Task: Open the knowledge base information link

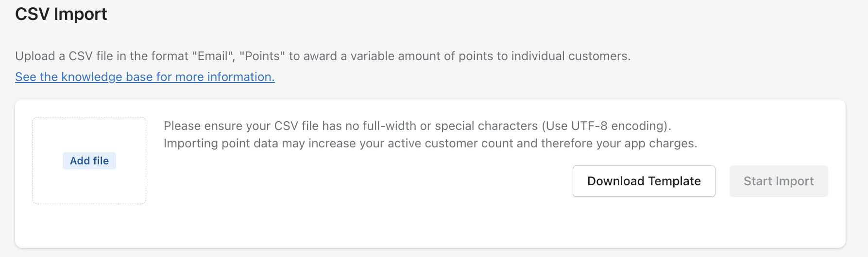Action: pyautogui.click(x=145, y=77)
